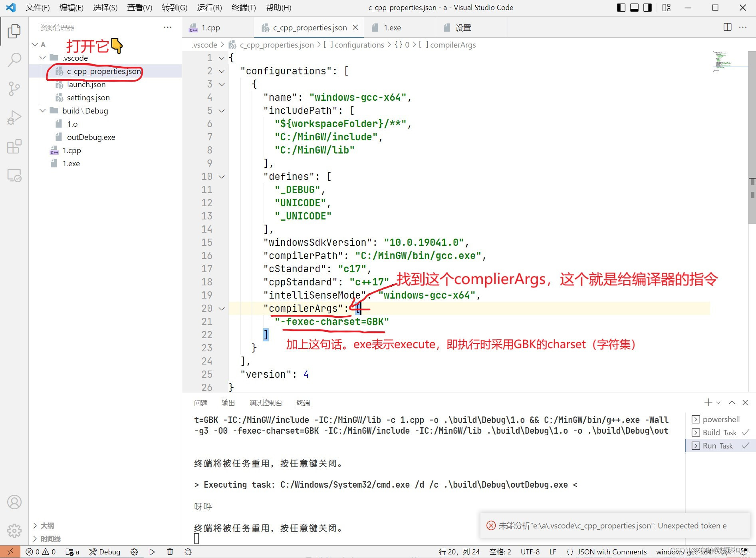This screenshot has height=558, width=756.
Task: Change file encoding UTF-8 in status bar
Action: 530,552
